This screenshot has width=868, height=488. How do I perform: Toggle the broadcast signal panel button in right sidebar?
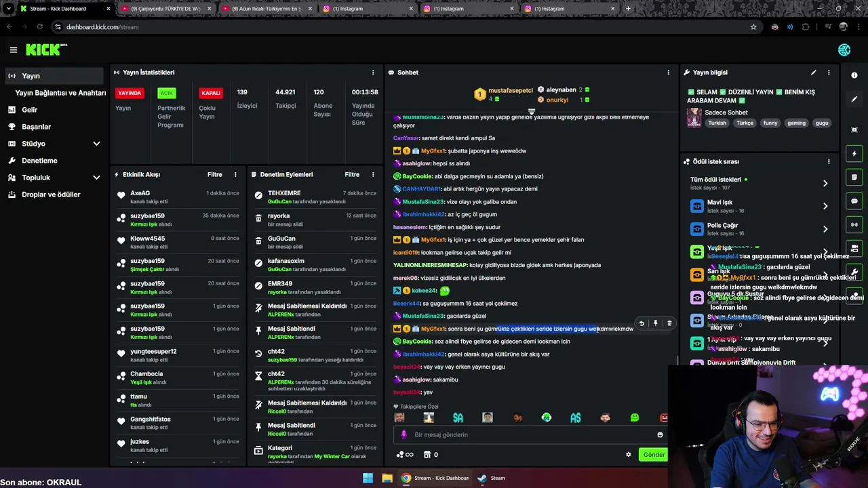pyautogui.click(x=854, y=224)
